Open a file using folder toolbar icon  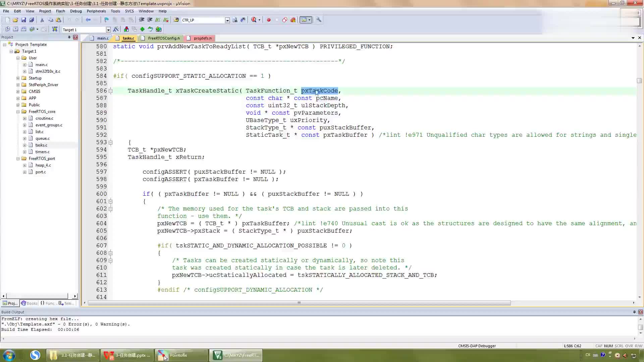point(15,20)
